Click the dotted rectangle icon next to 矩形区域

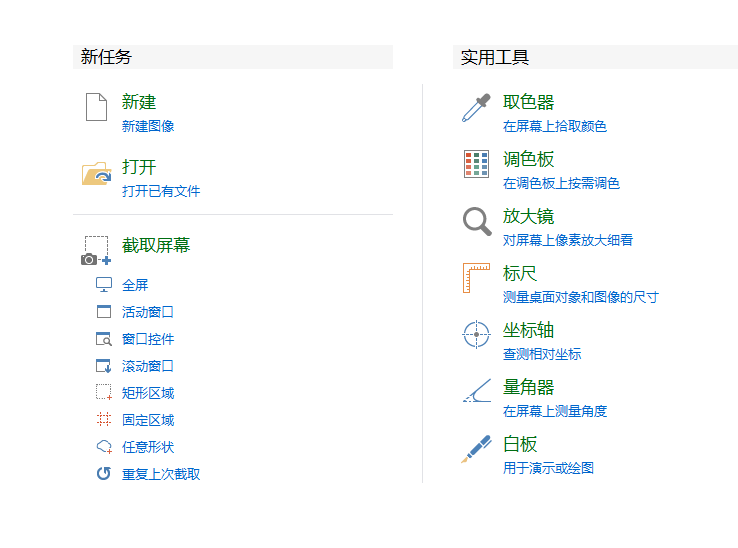tap(104, 392)
